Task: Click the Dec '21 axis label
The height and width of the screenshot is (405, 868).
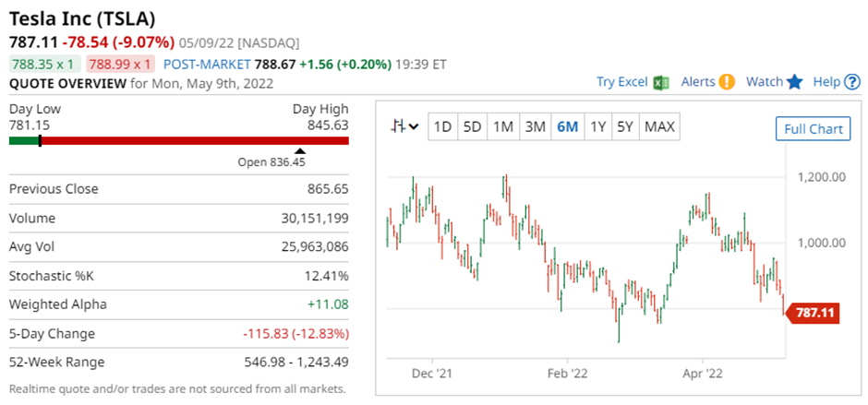Action: pos(432,374)
